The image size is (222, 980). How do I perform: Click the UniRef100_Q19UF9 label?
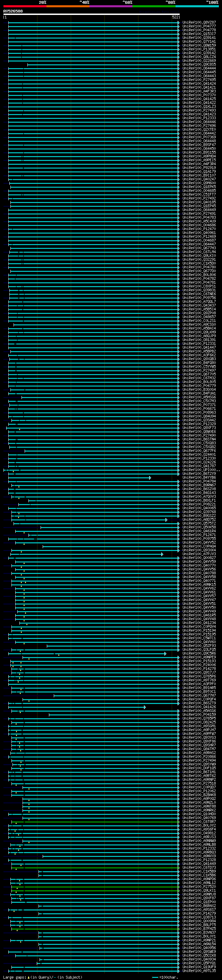point(199,967)
